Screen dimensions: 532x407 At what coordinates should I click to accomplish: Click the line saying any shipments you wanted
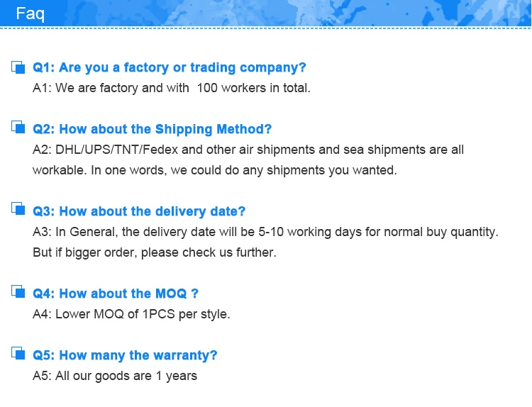pos(215,170)
